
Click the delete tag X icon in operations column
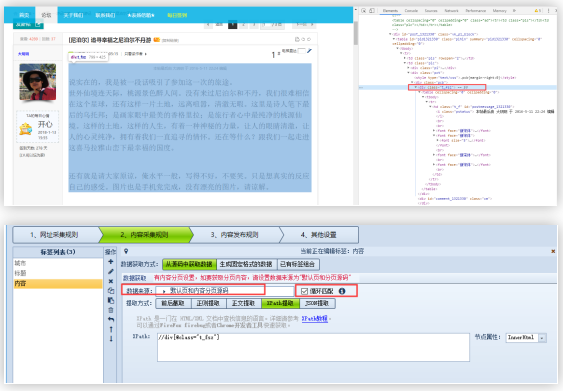[x=111, y=281]
